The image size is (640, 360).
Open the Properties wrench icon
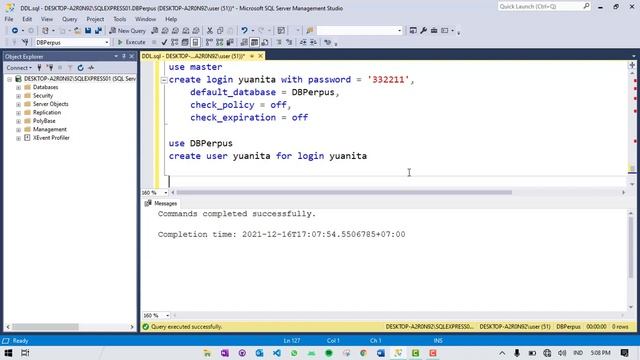click(423, 31)
